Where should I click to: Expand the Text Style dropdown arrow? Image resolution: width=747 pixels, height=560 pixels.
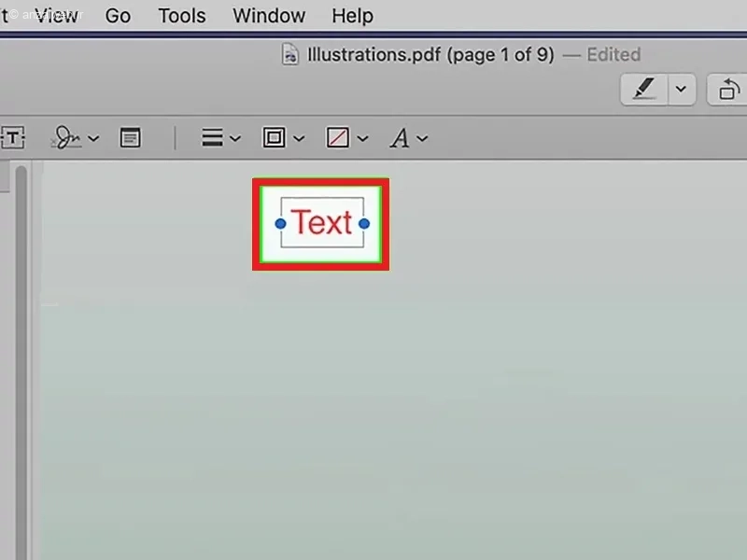tap(422, 138)
